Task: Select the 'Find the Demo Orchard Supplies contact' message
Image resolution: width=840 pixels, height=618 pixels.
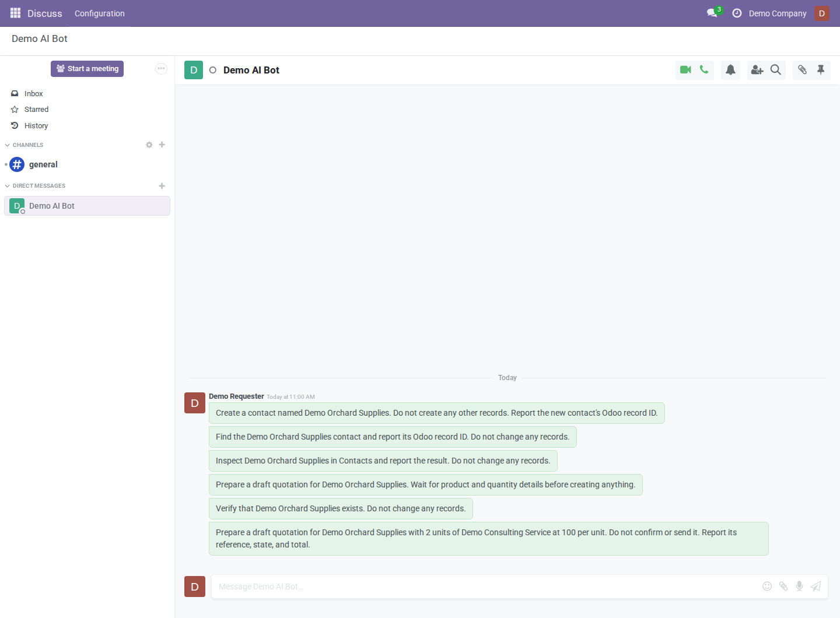Action: tap(393, 437)
